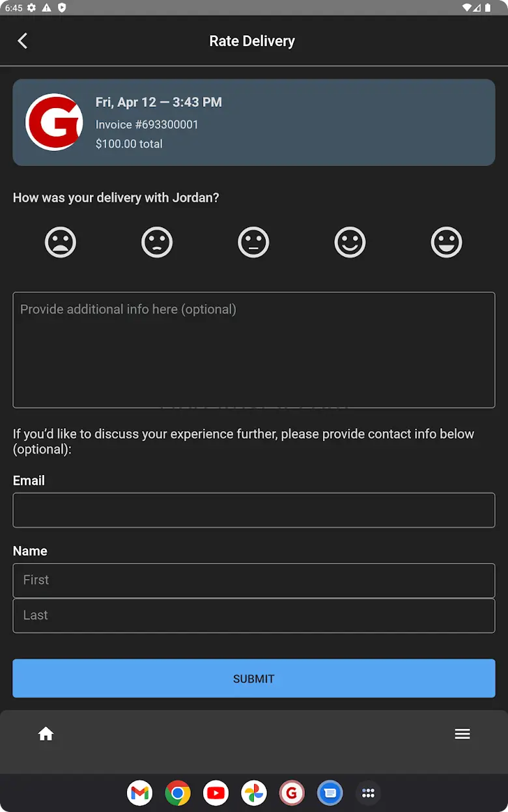Viewport: 508px width, 812px height.
Task: Go to home via house icon
Action: 46,734
